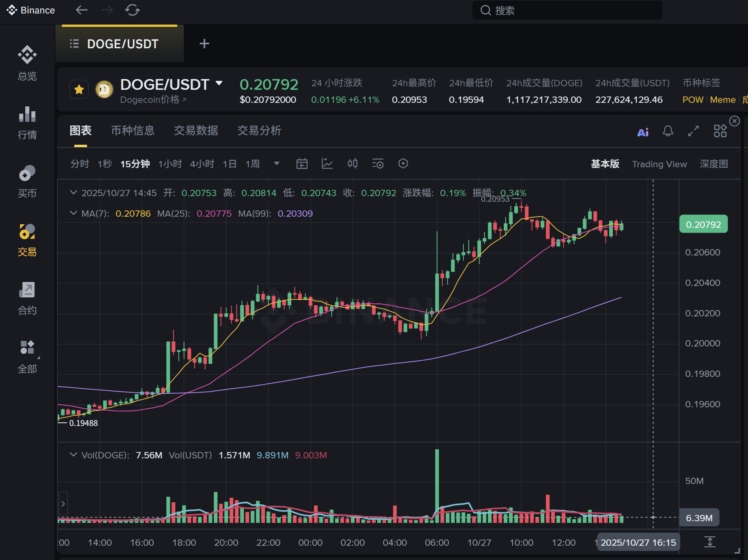Click the 24h low value 0.19594

coord(467,100)
